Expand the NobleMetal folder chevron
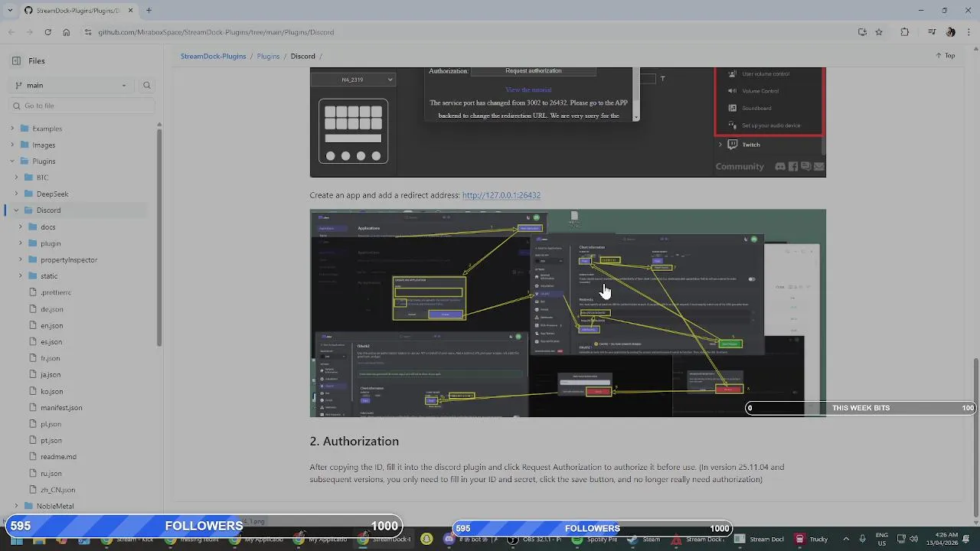 16,506
